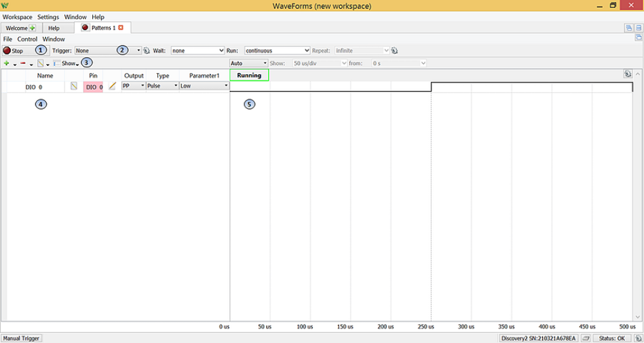Click the red minus Remove signal icon
Image resolution: width=644 pixels, height=343 pixels.
(x=23, y=63)
